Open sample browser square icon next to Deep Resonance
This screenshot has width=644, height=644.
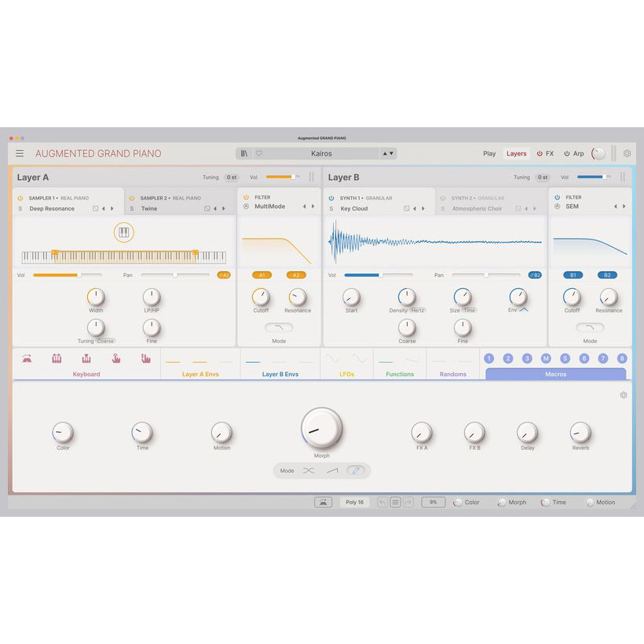coord(95,209)
